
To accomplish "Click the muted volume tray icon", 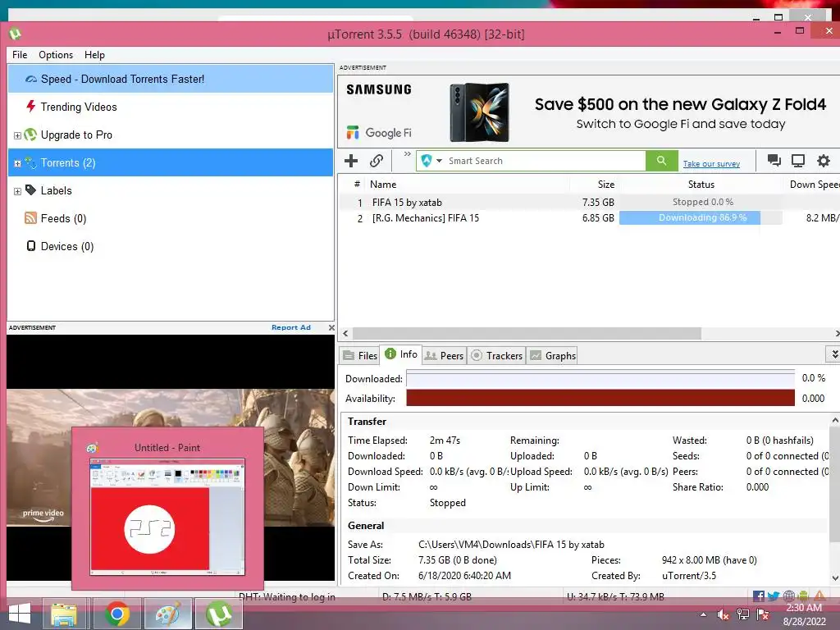I will 723,614.
